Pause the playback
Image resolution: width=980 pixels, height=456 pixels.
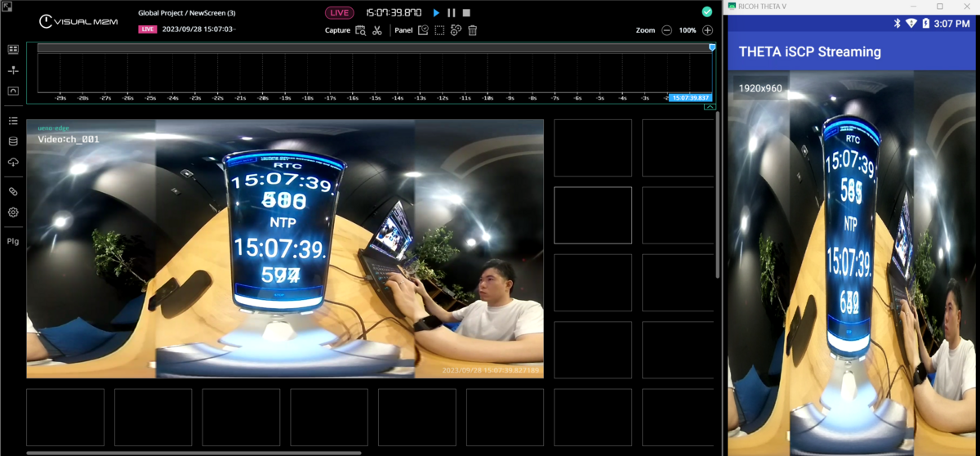(x=451, y=13)
